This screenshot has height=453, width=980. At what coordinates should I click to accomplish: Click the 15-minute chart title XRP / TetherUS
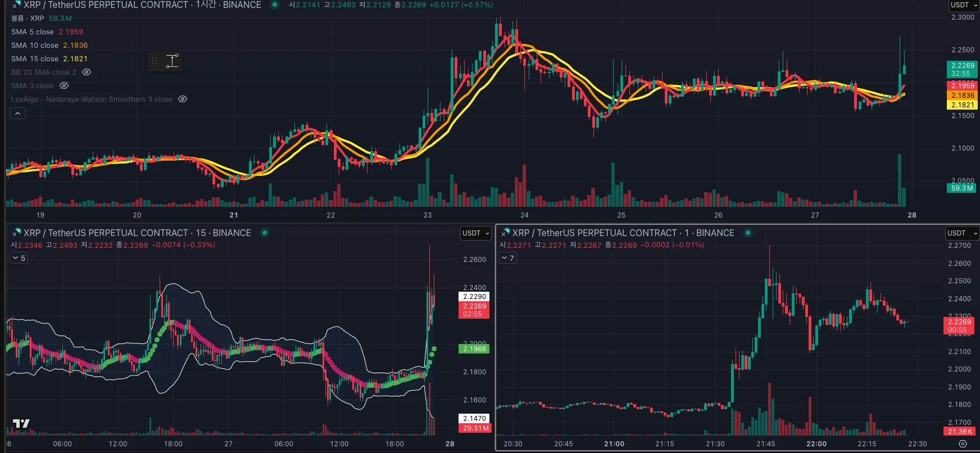137,233
